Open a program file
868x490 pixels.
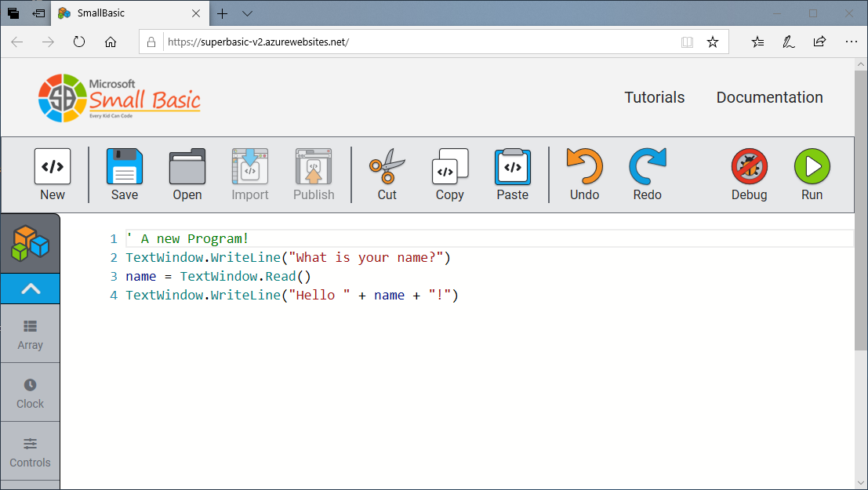click(x=187, y=174)
